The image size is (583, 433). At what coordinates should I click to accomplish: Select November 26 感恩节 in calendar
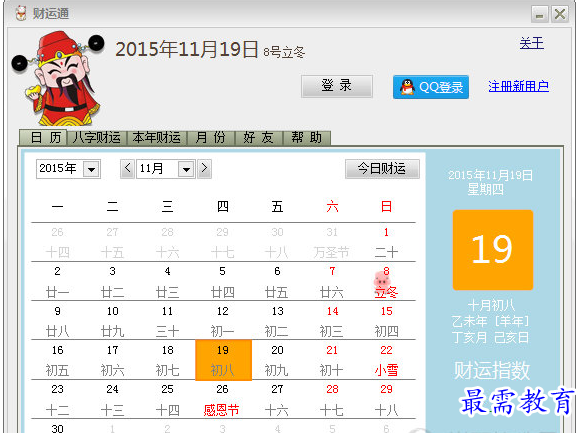[x=222, y=400]
